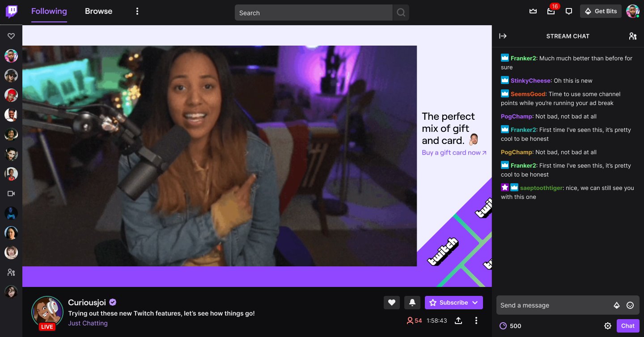Click the STREAM CHAT header title
Screen dimensions: 644x337
pyautogui.click(x=568, y=36)
